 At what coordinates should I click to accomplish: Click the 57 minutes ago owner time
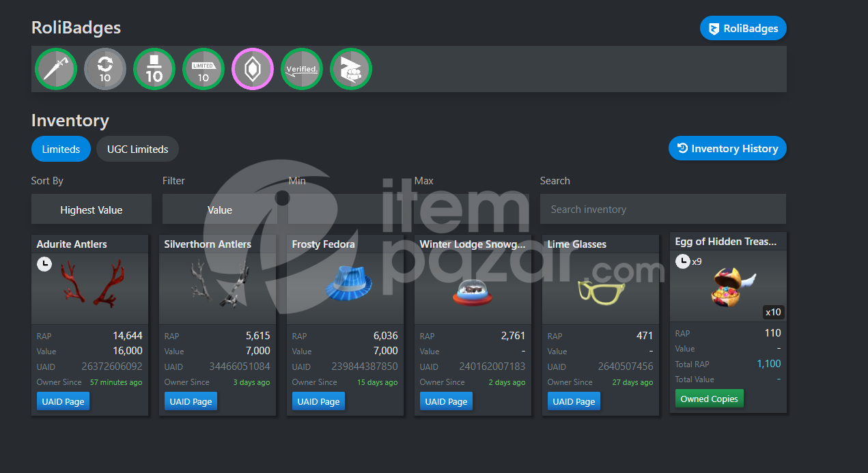(x=116, y=382)
